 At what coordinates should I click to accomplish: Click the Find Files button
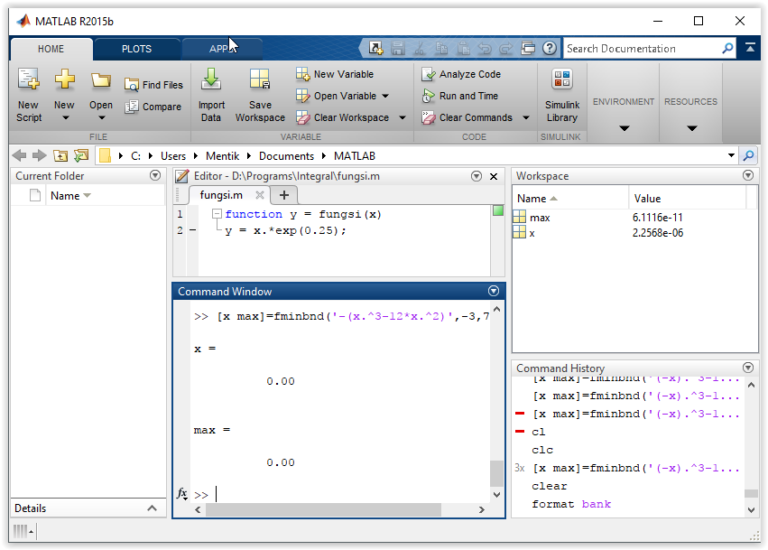154,85
